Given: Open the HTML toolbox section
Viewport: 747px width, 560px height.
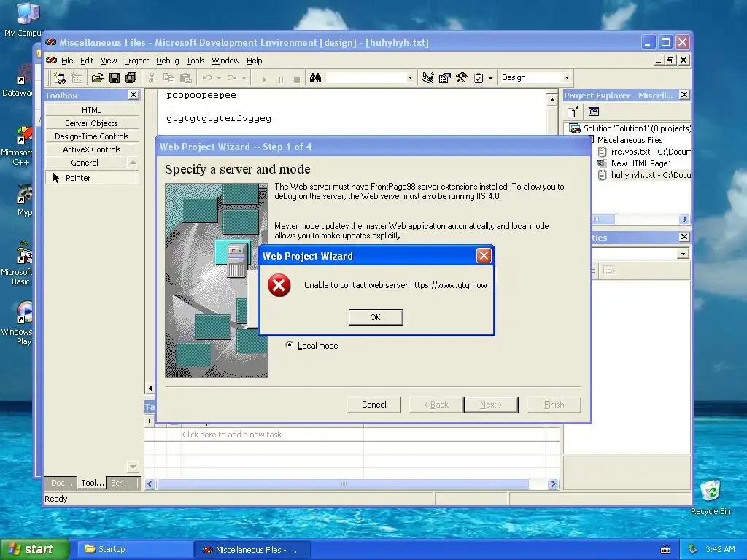Looking at the screenshot, I should 92,110.
